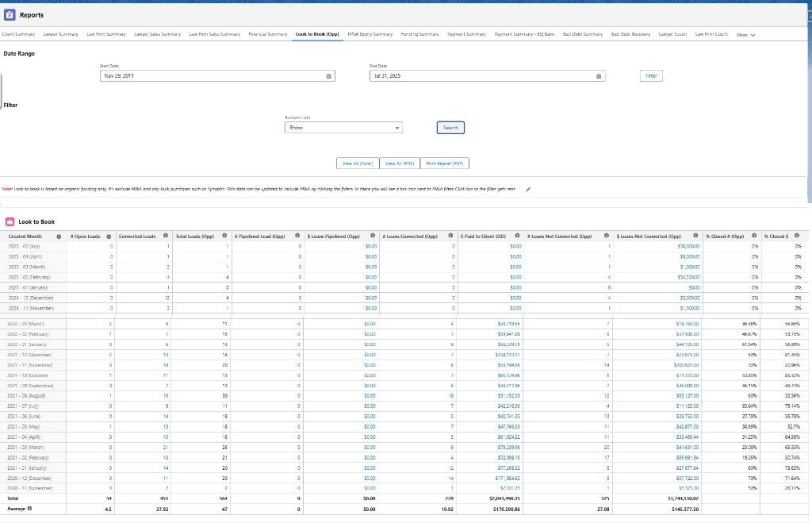Expand the More tabs menu
Image resolution: width=812 pixels, height=523 pixels.
[x=745, y=35]
